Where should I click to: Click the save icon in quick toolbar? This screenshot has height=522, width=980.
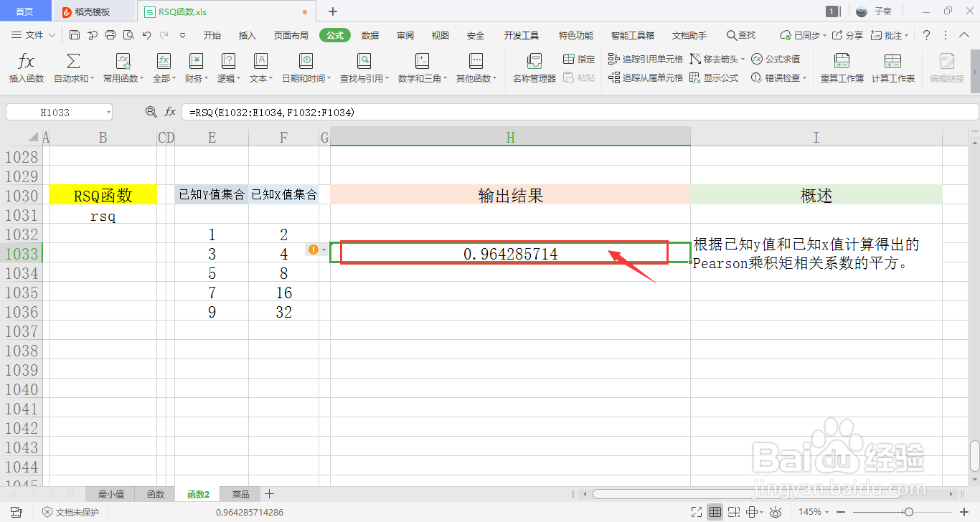75,35
